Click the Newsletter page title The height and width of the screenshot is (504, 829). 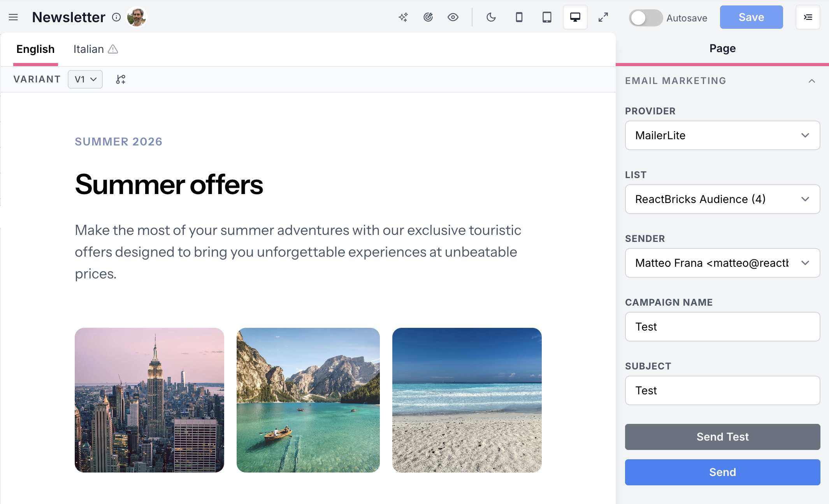(68, 17)
